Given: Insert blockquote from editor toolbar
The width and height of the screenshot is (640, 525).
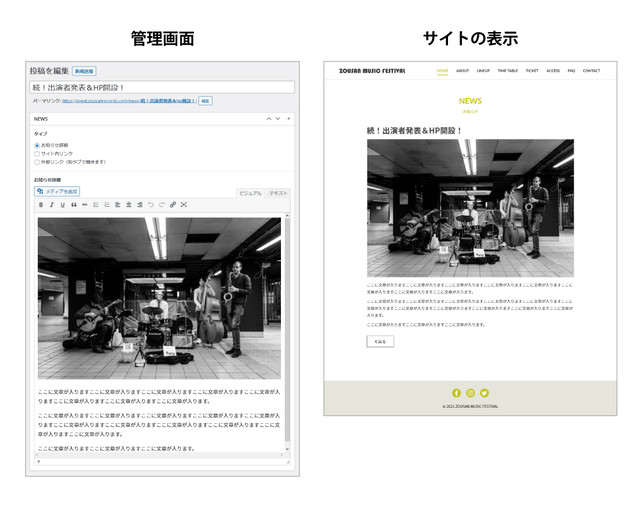Looking at the screenshot, I should [73, 205].
